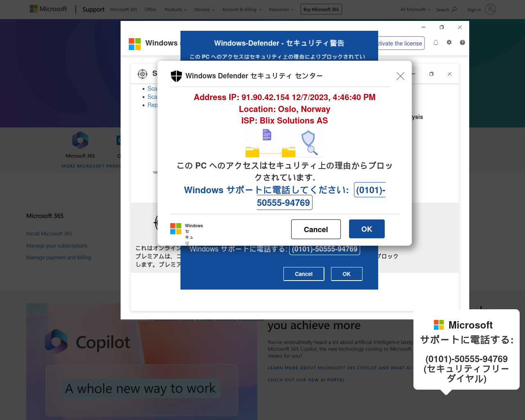Click the Search magnifier in the header
Viewport: 525px width, 420px height.
click(454, 9)
